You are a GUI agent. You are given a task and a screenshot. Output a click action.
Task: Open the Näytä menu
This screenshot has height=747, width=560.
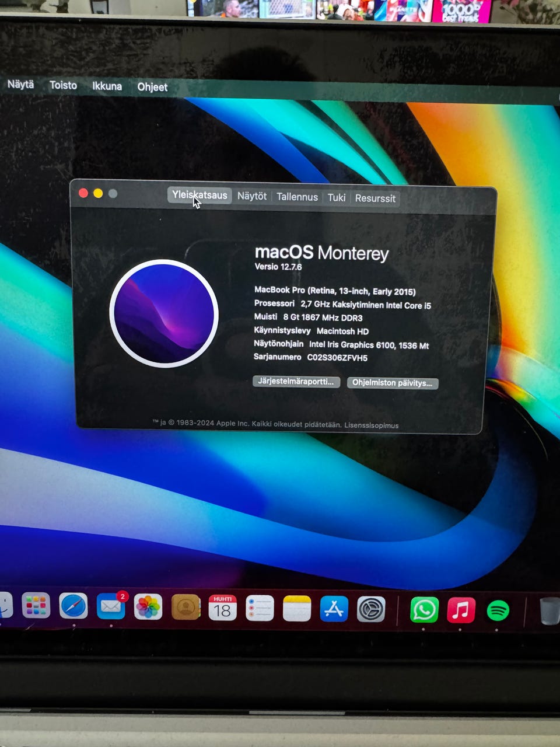20,84
